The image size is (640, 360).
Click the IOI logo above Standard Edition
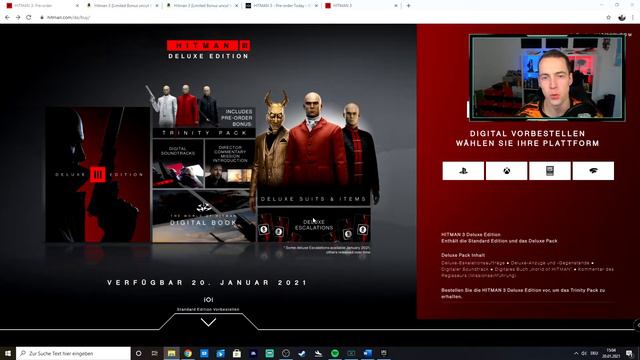208,300
